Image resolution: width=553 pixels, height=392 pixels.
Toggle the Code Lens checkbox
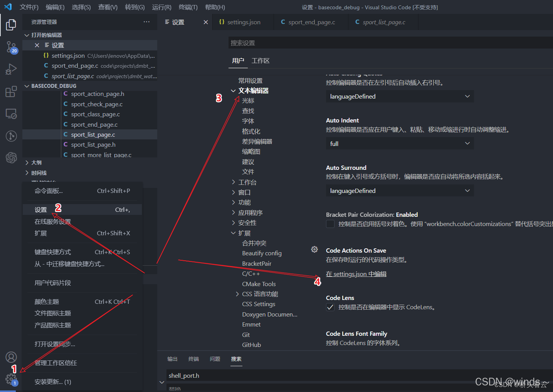[x=330, y=307]
